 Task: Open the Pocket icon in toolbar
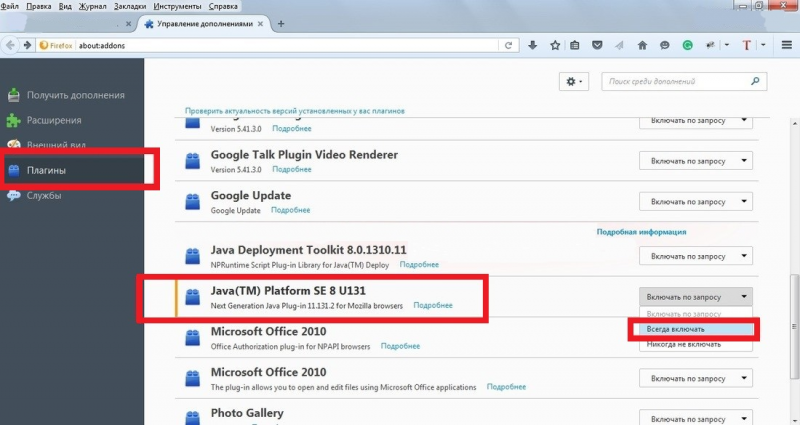click(x=597, y=45)
